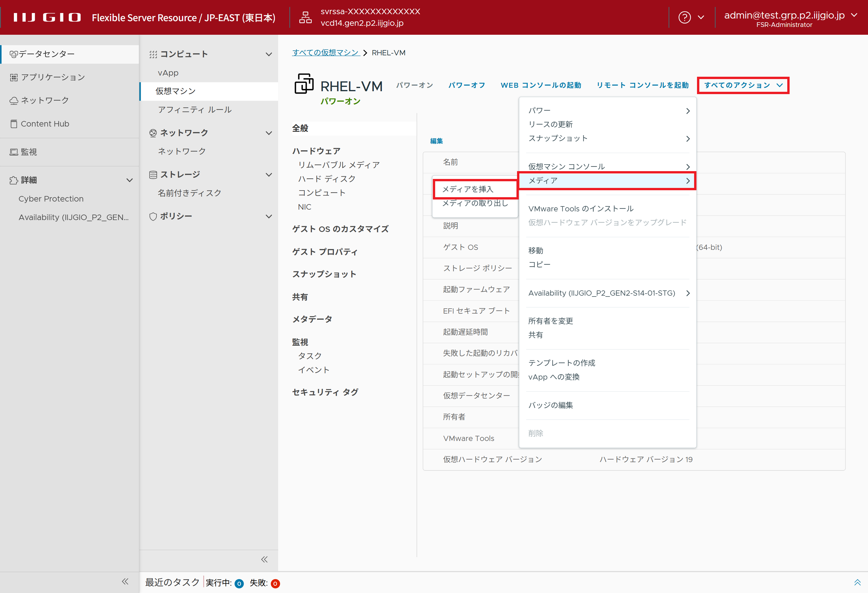Viewport: 868px width, 593px height.
Task: Expand the recent tasks panel with the up-arrow icon
Action: pos(857,582)
